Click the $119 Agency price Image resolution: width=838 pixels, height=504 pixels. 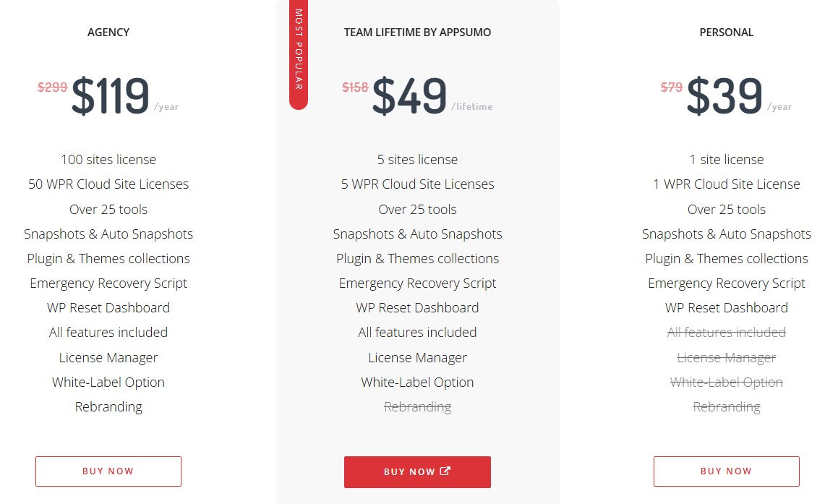point(111,96)
